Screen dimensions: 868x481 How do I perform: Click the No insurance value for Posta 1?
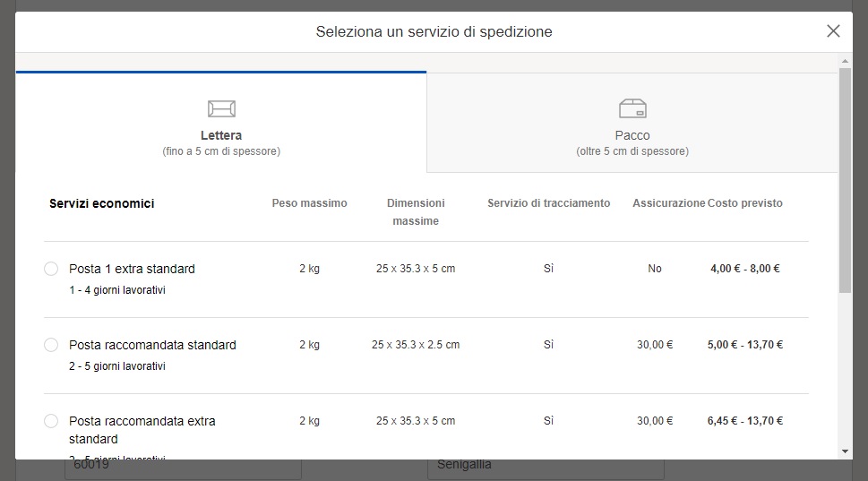(655, 269)
